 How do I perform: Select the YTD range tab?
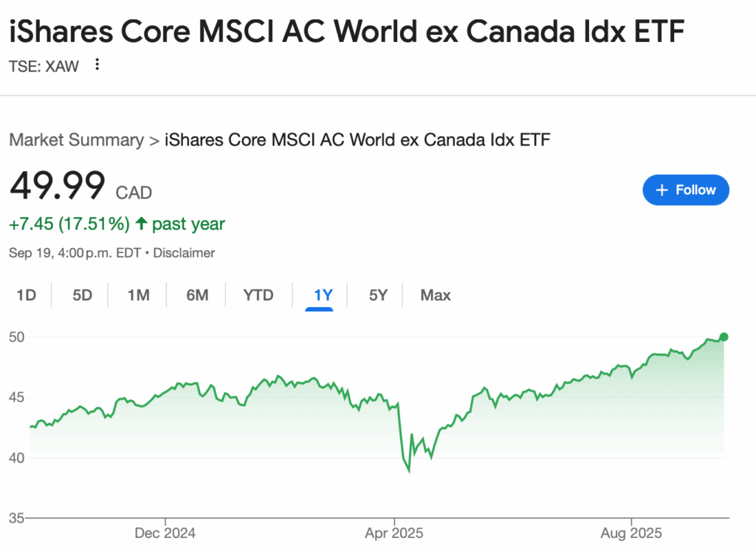click(x=258, y=296)
